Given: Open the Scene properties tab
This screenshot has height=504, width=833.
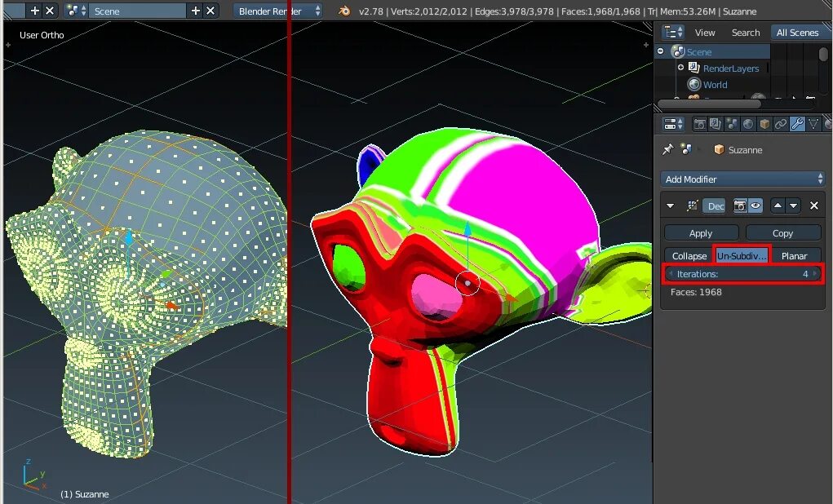Looking at the screenshot, I should point(732,124).
